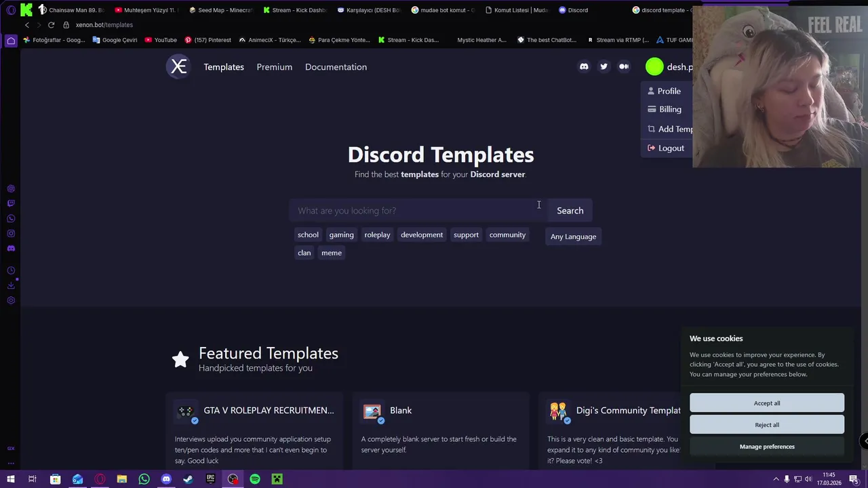This screenshot has height=488, width=868.
Task: Open Spotify from the taskbar
Action: [255, 479]
